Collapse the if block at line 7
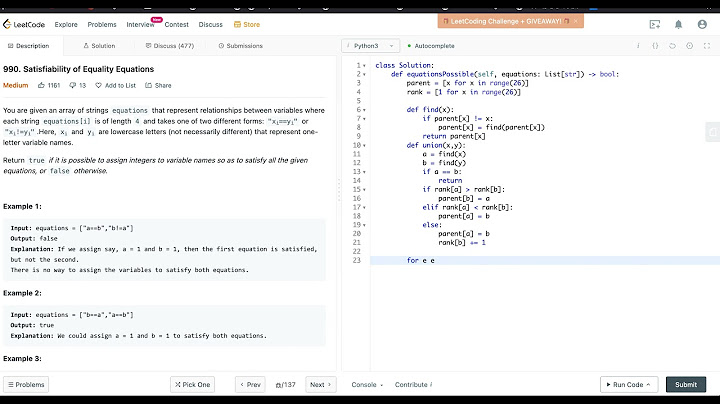Screen dimensions: 720x404 click(x=365, y=119)
